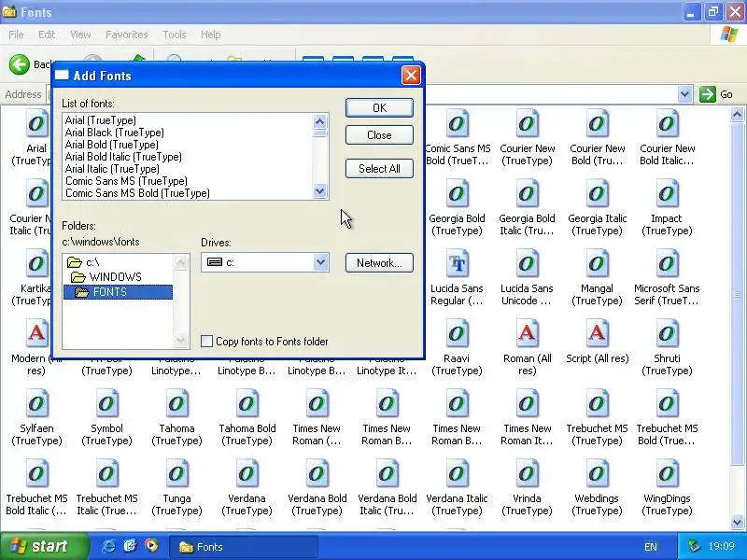Select the Trebuchet MS (TrueType) font icon
The height and width of the screenshot is (560, 747).
pos(597,404)
